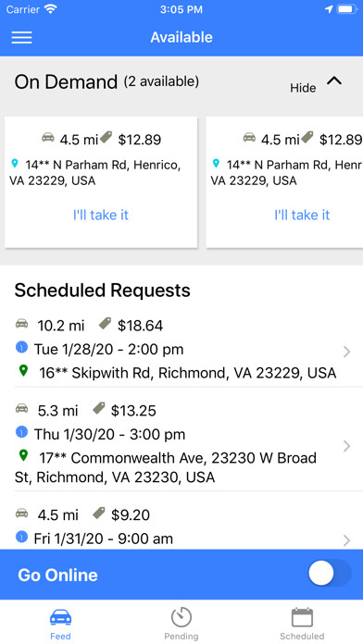Tap the price tag icon next to $18.64
The width and height of the screenshot is (363, 644).
tap(106, 324)
